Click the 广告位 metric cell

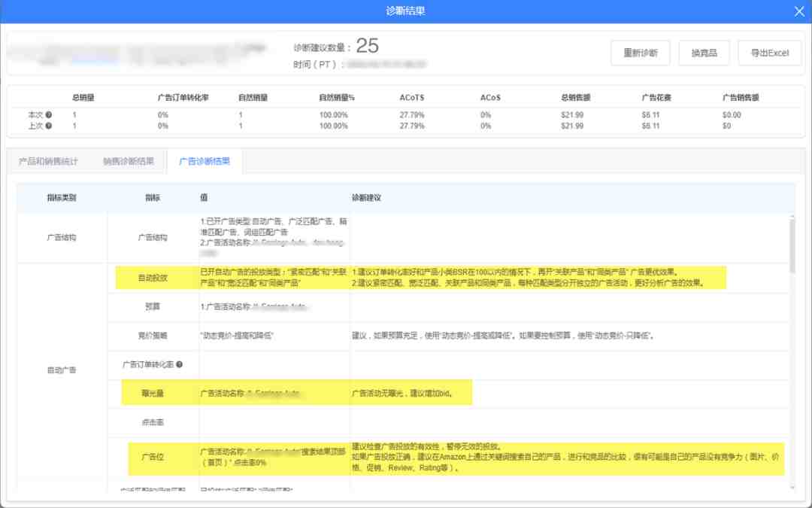pyautogui.click(x=153, y=458)
